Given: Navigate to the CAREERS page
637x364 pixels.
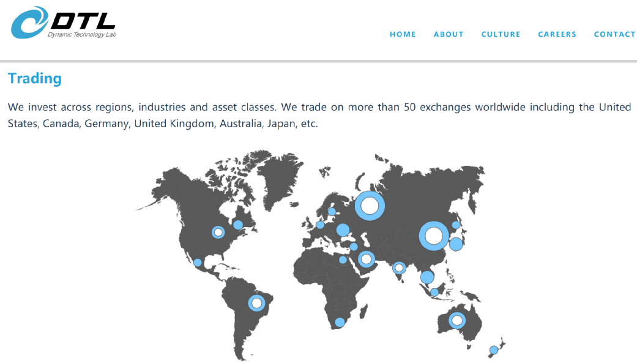Looking at the screenshot, I should (x=557, y=34).
